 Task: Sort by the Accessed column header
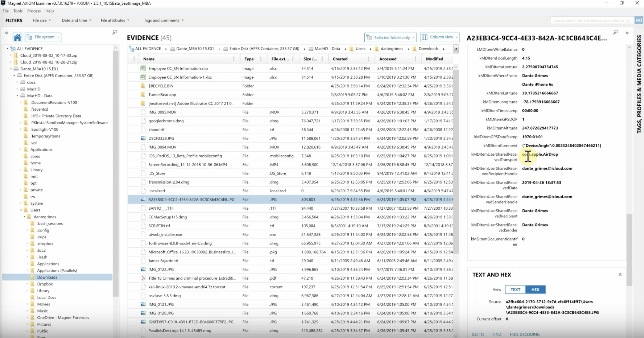pyautogui.click(x=388, y=59)
